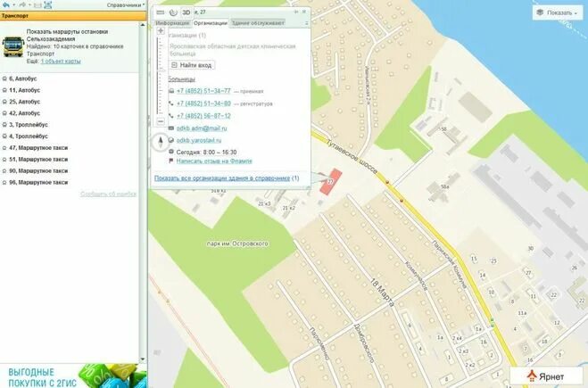
Task: Switch to the Информация tab
Action: (x=172, y=23)
